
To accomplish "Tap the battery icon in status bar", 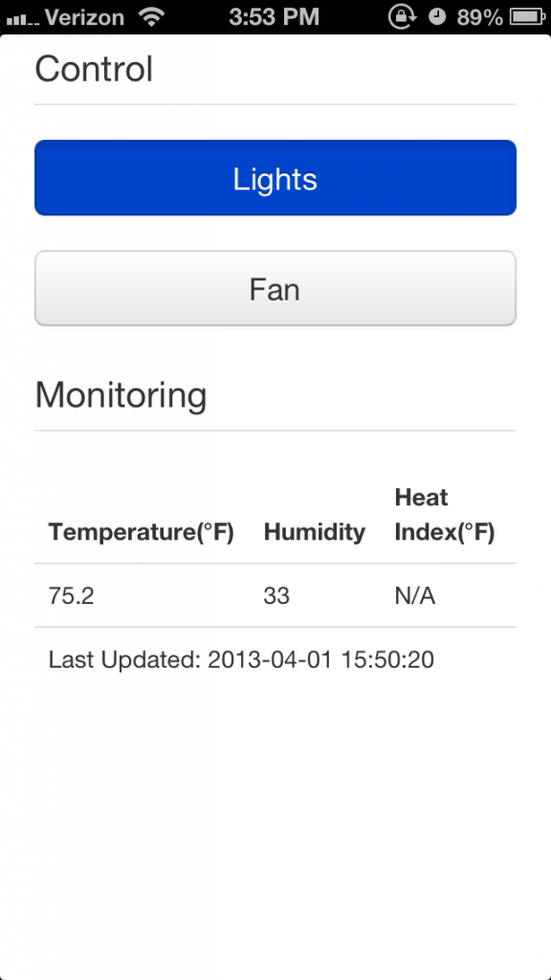I will tap(528, 17).
